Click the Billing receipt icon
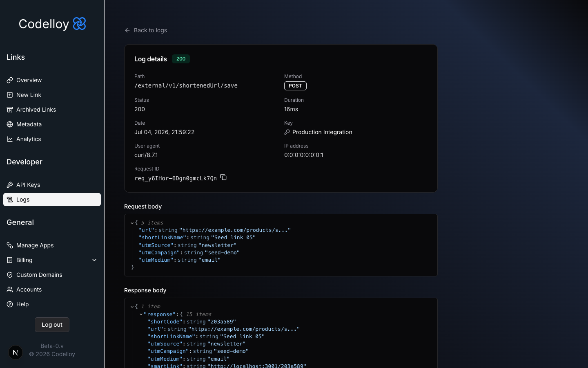Image resolution: width=588 pixels, height=368 pixels. click(x=10, y=260)
